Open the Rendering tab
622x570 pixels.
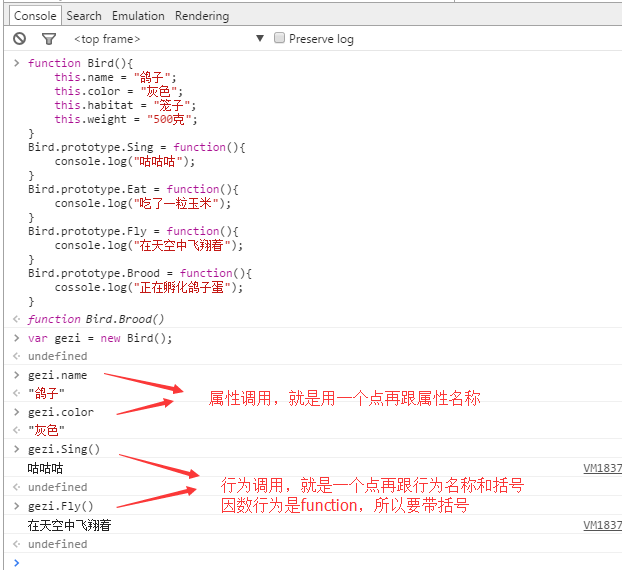pyautogui.click(x=202, y=16)
